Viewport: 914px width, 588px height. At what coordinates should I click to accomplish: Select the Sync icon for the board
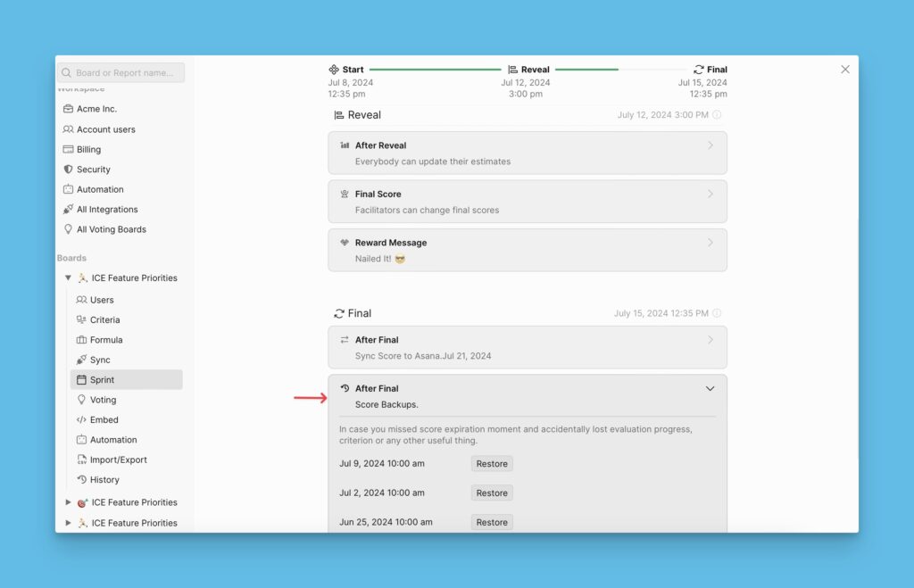(83, 360)
